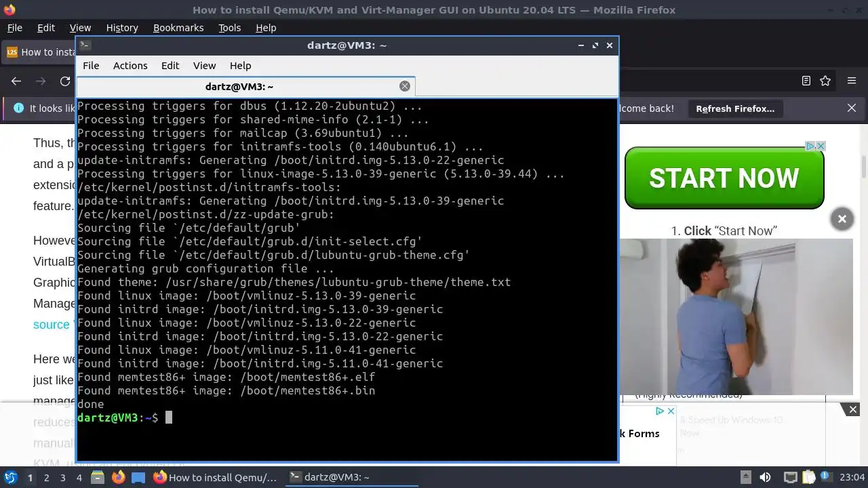The width and height of the screenshot is (868, 488).
Task: Open the terminal Edit menu
Action: pyautogui.click(x=170, y=66)
